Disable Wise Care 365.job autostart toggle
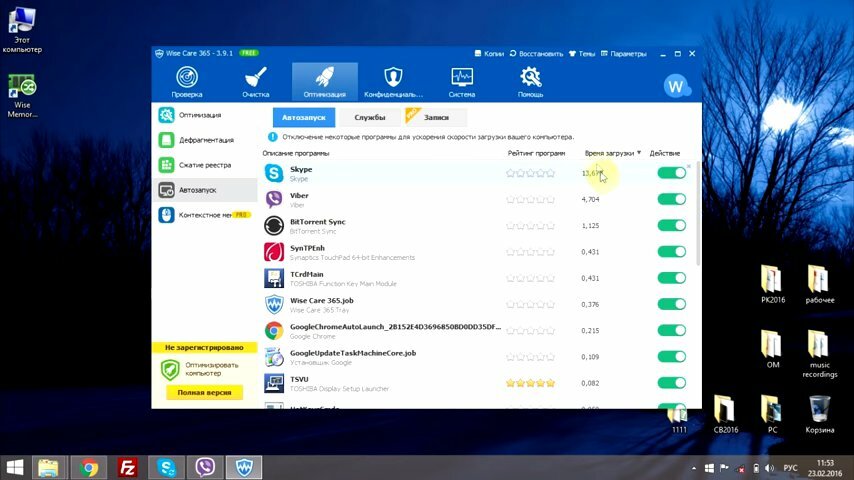Screen dimensions: 854x480 (x=672, y=304)
